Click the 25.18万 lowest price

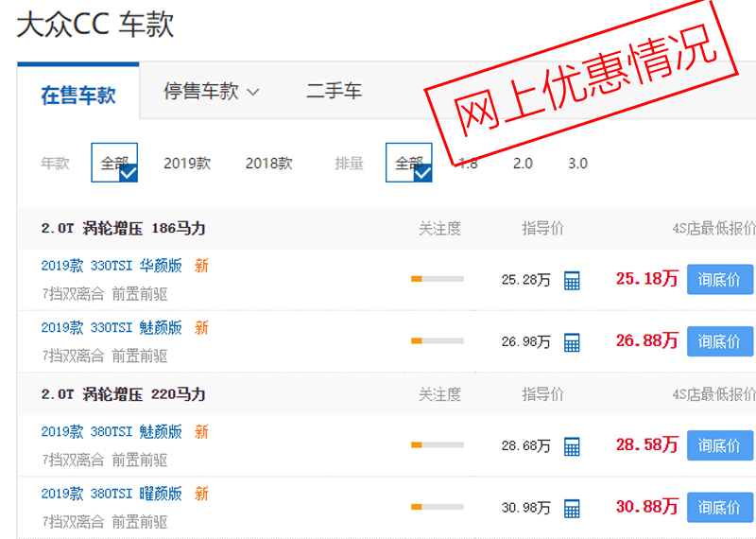coord(646,279)
